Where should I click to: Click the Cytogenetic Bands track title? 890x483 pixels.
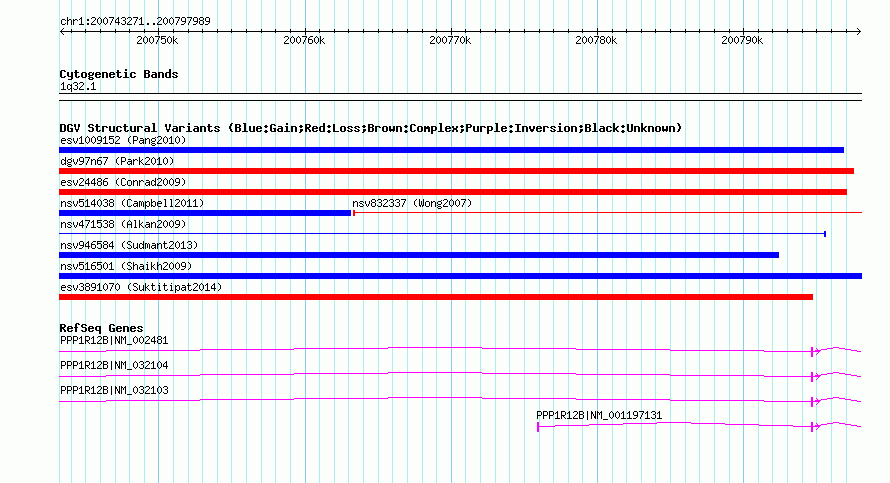coord(119,74)
